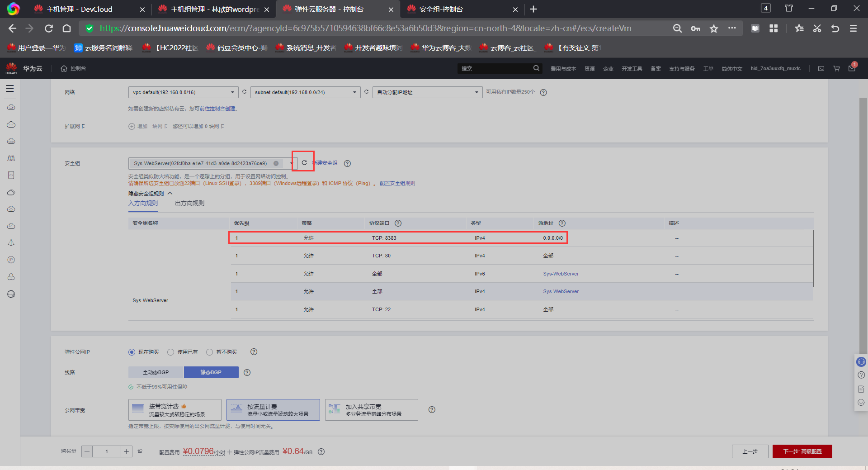Switch line type to 全动态BGP
Viewport: 868px width, 470px height.
coord(156,372)
